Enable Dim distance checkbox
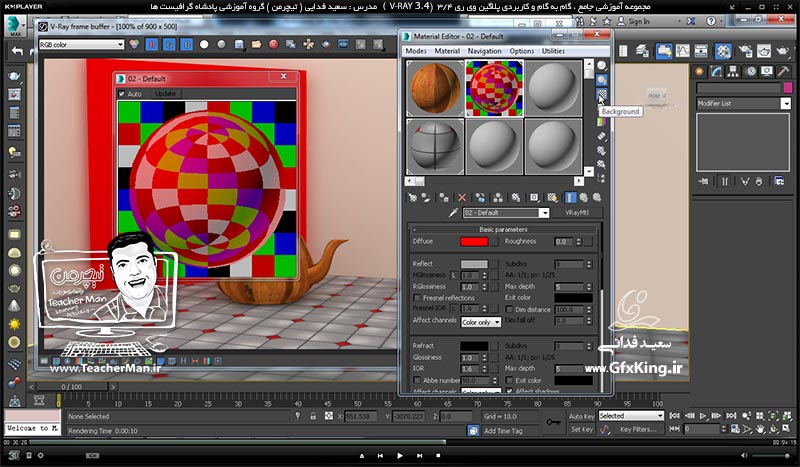This screenshot has width=800, height=467. tap(509, 309)
